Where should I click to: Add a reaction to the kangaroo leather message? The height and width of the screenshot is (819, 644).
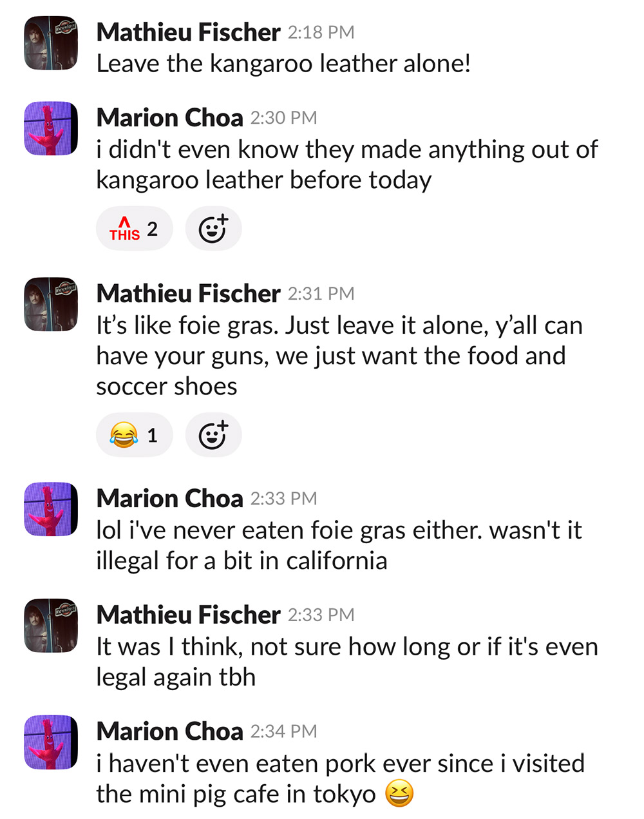tap(213, 229)
